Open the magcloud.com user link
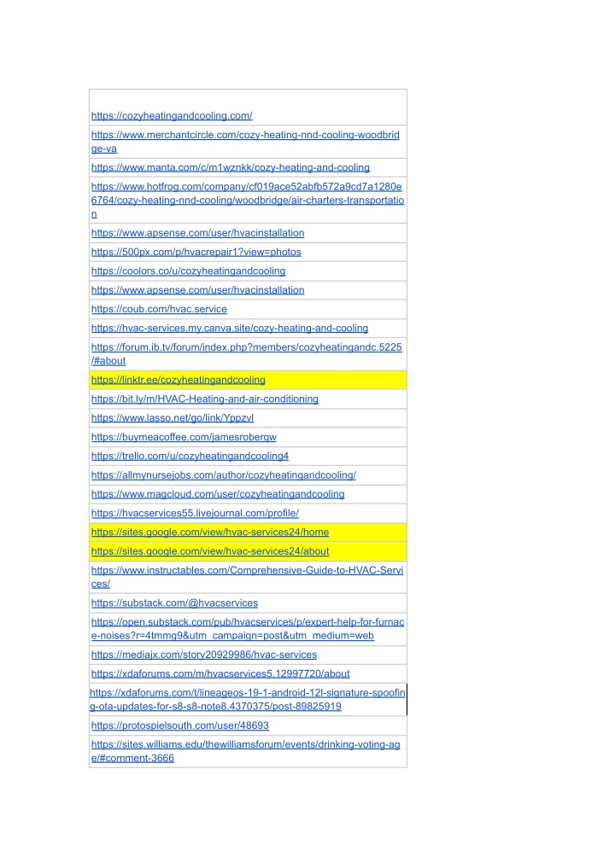615x868 pixels. [218, 494]
